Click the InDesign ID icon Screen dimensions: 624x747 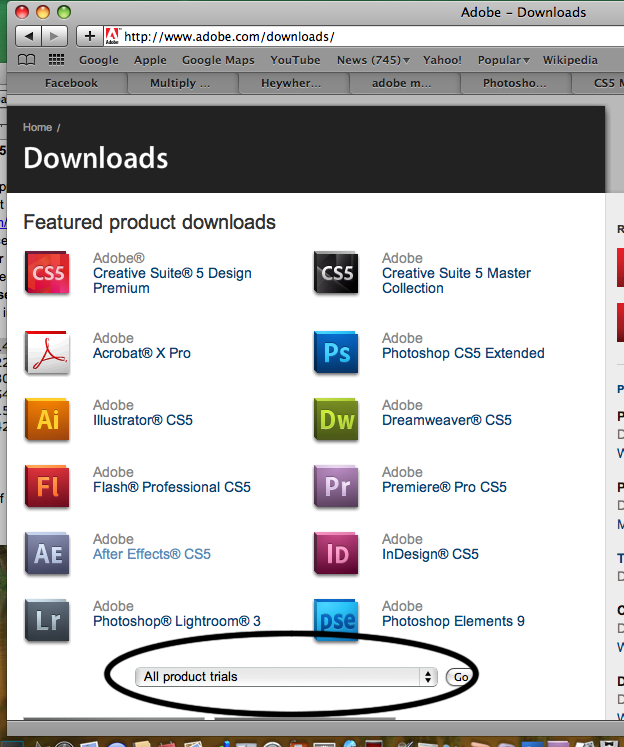(336, 554)
